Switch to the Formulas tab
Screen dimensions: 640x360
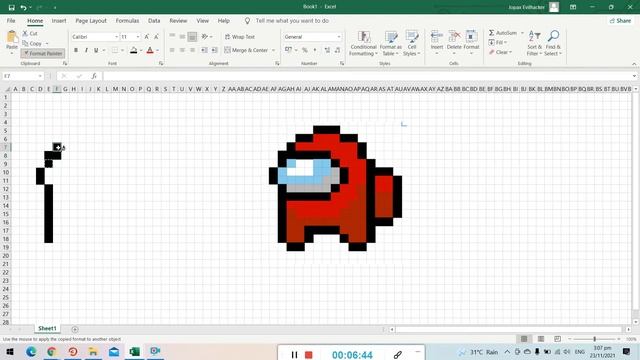[127, 20]
